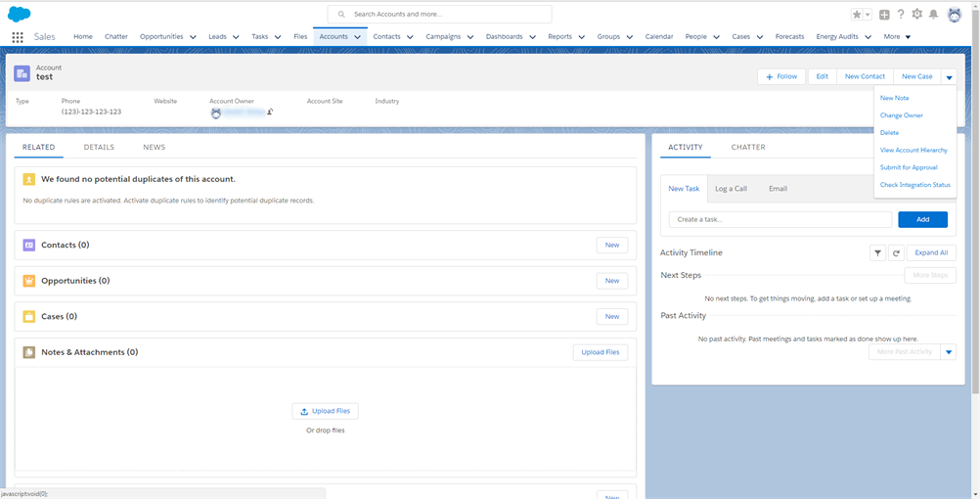This screenshot has height=499, width=980.
Task: Choose New Note from the menu
Action: (x=894, y=98)
